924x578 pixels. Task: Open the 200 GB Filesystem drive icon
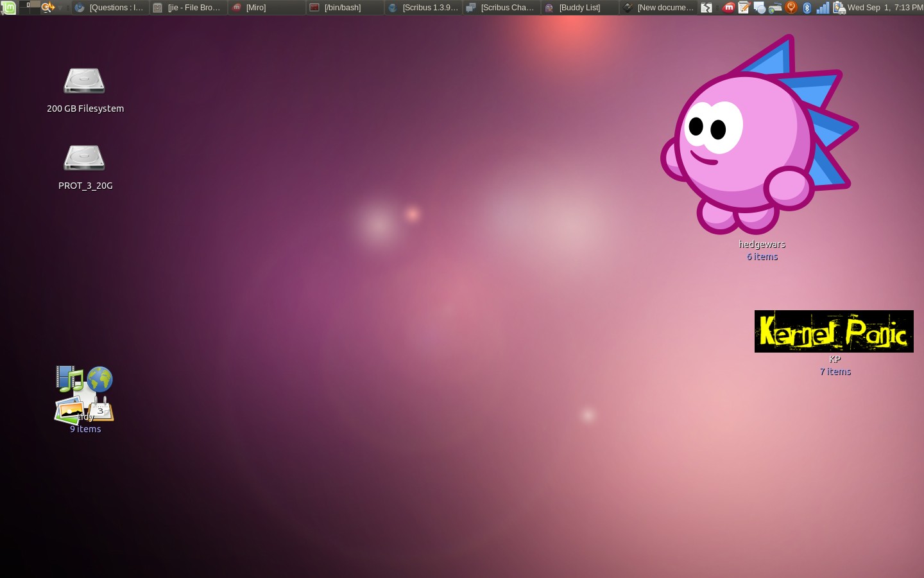coord(84,81)
